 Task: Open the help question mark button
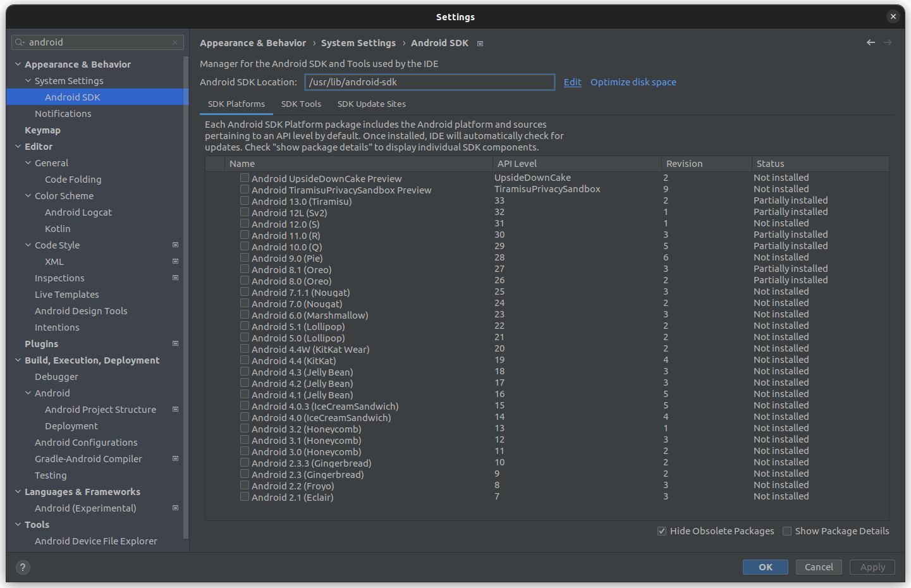22,567
